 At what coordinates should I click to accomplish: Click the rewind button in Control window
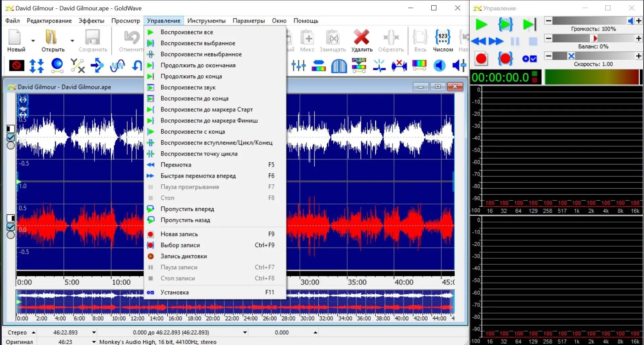pos(478,41)
